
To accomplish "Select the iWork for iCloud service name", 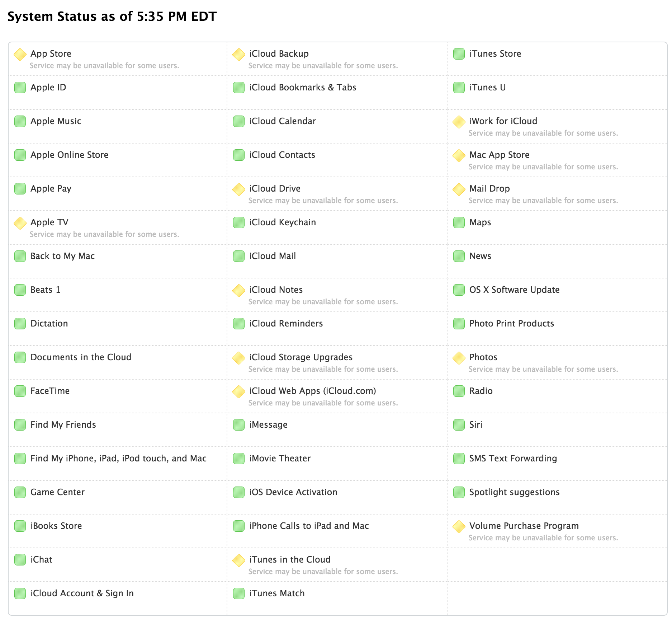I will click(x=503, y=121).
